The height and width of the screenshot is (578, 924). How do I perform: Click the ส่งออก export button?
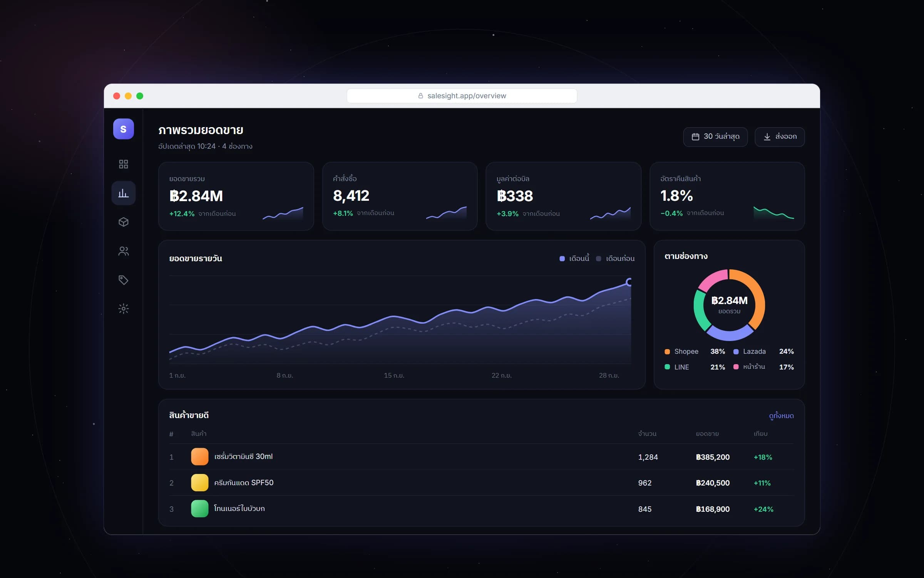(x=780, y=136)
